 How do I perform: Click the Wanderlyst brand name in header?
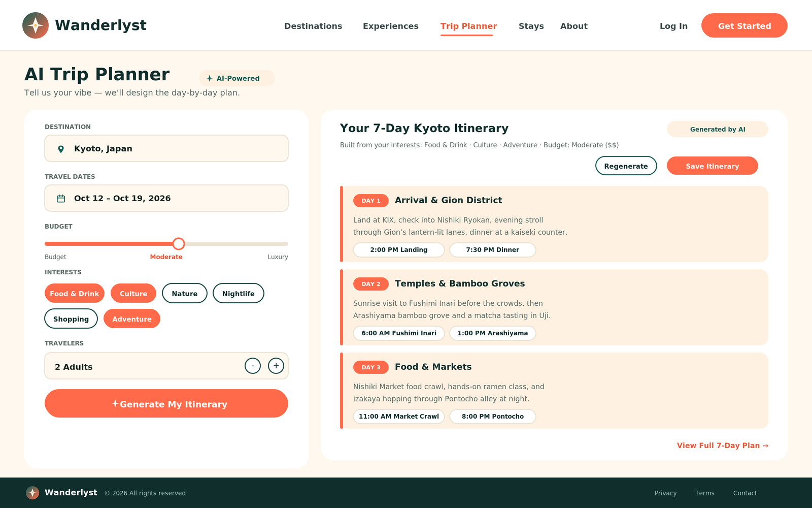100,25
